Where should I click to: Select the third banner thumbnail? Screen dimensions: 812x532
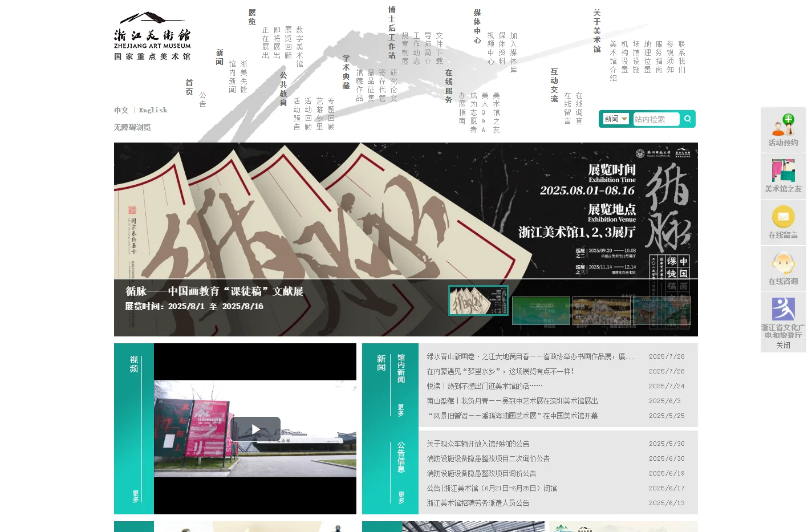(602, 311)
